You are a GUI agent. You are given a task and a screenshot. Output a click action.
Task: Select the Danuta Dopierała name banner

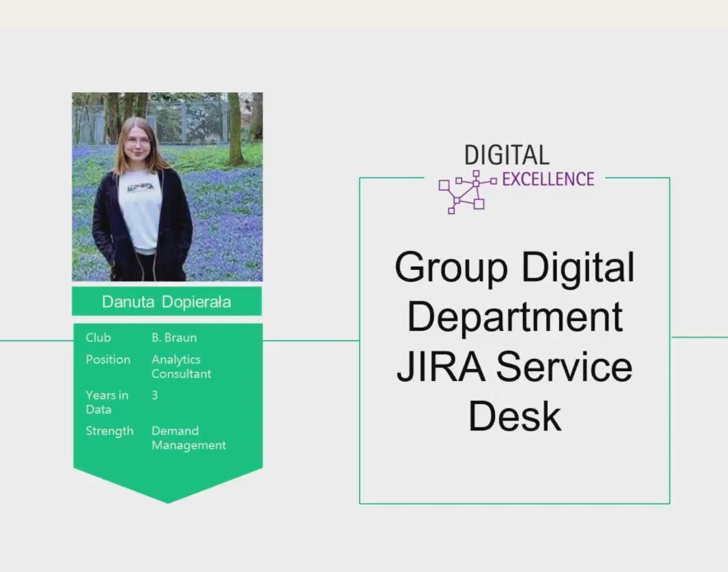[166, 301]
